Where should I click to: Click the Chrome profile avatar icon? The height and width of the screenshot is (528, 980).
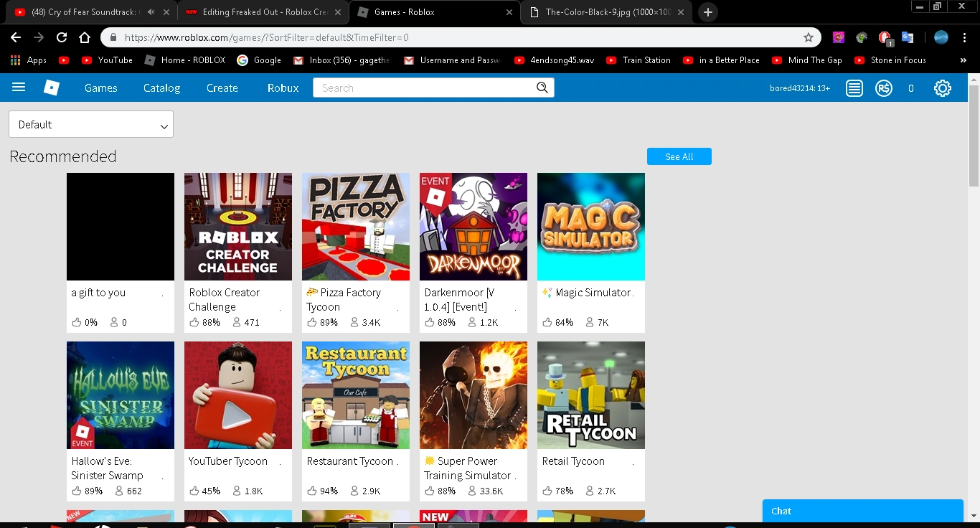click(941, 37)
